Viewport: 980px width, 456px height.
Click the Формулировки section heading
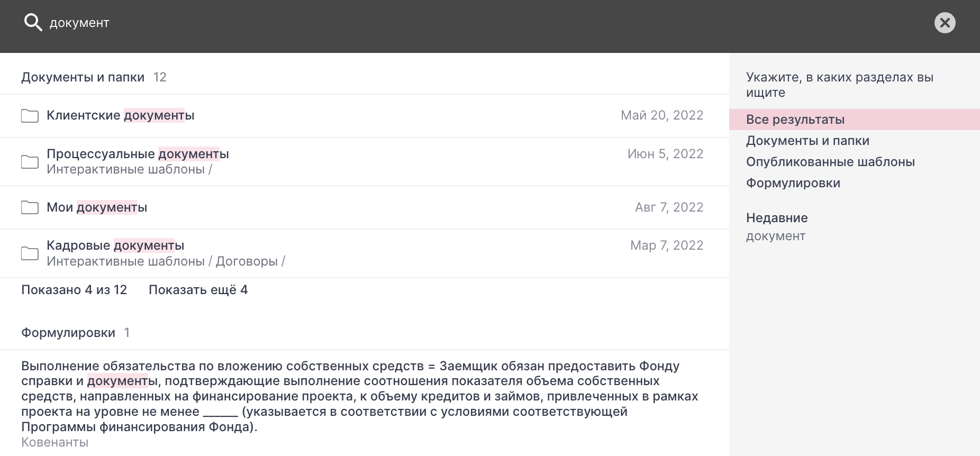(68, 333)
